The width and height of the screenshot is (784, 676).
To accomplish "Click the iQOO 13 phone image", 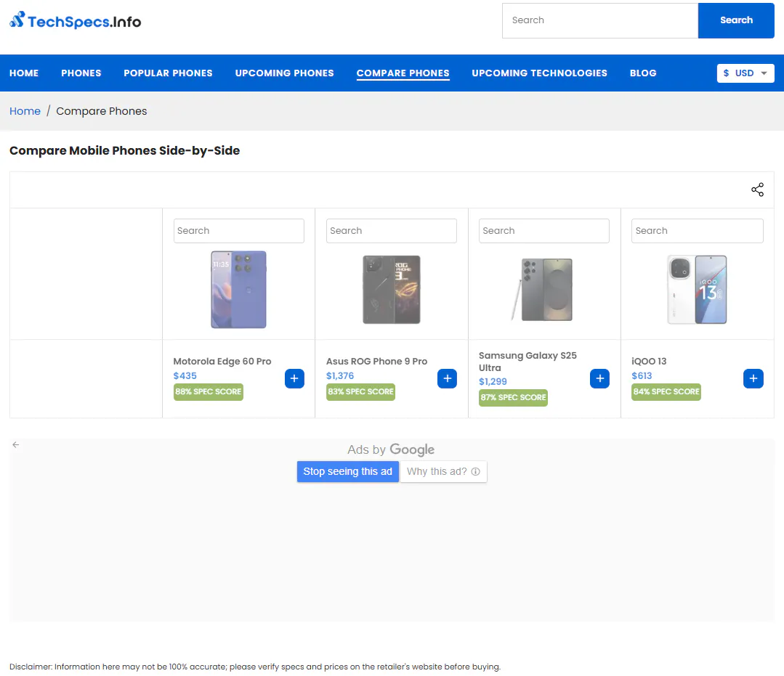I will 697,290.
